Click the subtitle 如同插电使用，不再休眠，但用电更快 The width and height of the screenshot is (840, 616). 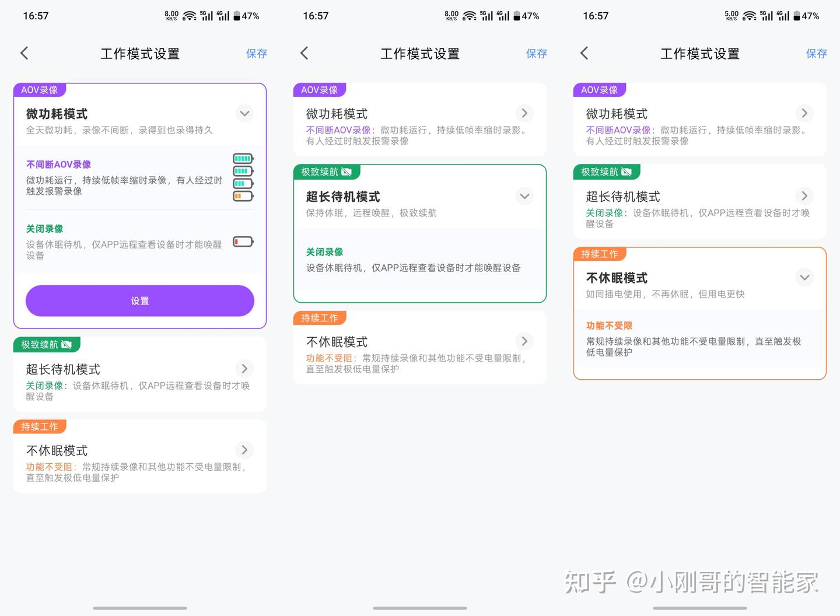tap(666, 294)
